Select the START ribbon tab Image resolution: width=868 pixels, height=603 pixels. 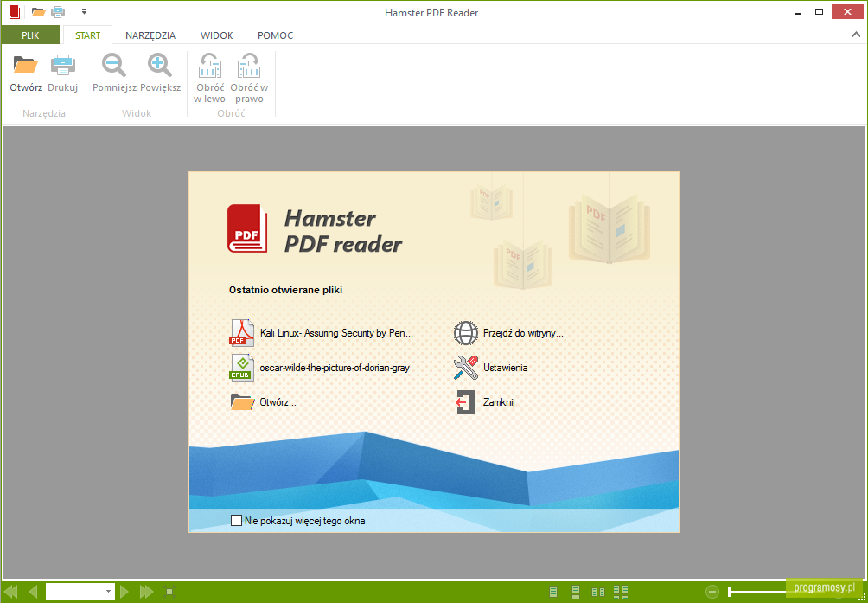pos(88,35)
